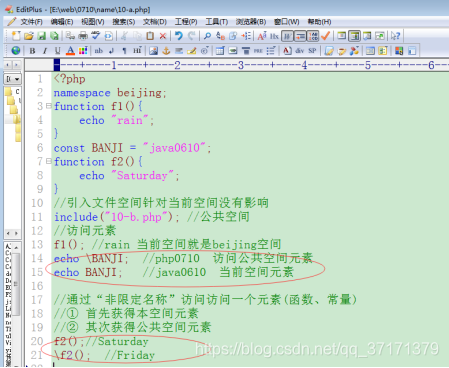The image size is (449, 368).
Task: Insert div tag icon
Action: pyautogui.click(x=300, y=51)
